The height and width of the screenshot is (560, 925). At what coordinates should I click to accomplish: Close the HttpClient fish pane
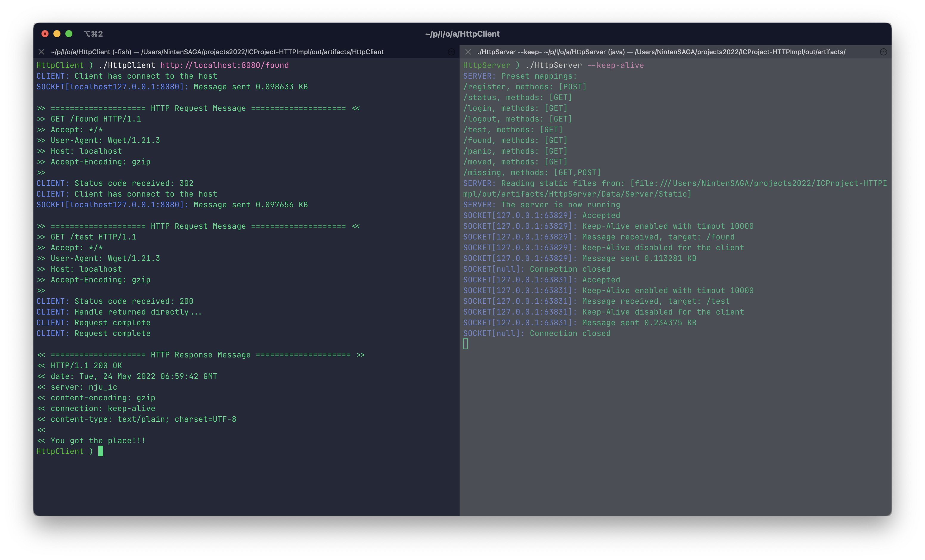(x=41, y=52)
